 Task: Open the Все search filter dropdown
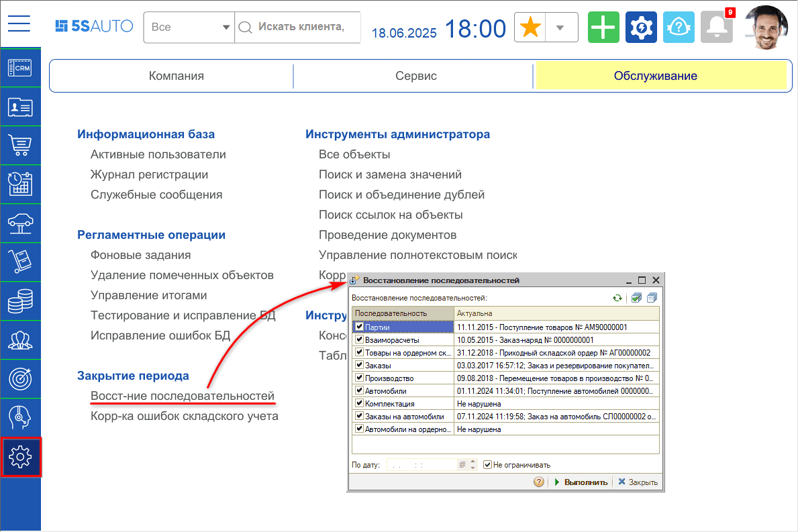point(225,28)
